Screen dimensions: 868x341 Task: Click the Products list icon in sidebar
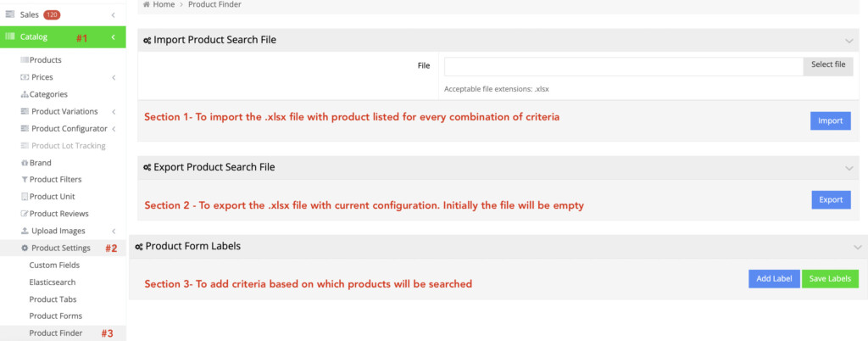click(24, 60)
